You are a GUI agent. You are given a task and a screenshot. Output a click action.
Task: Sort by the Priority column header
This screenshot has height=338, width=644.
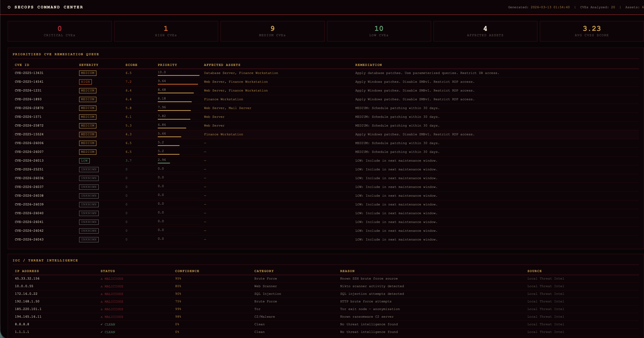coord(167,65)
